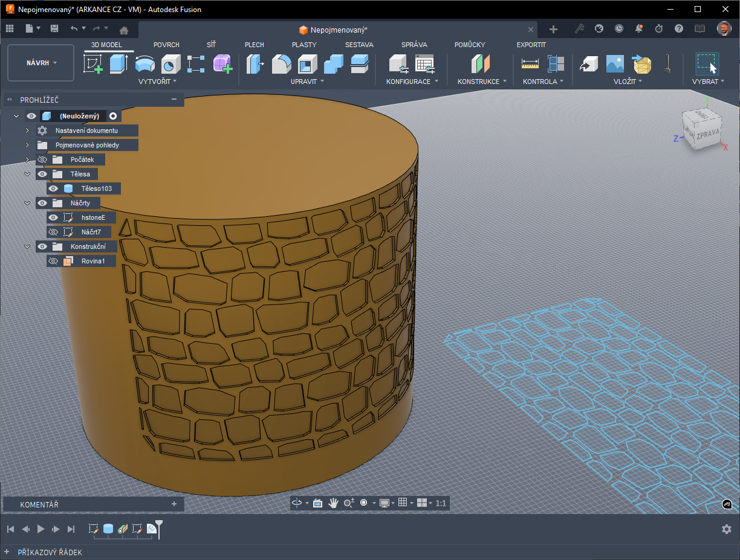Switch to the POVRCH tab
Image resolution: width=740 pixels, height=560 pixels.
click(166, 45)
